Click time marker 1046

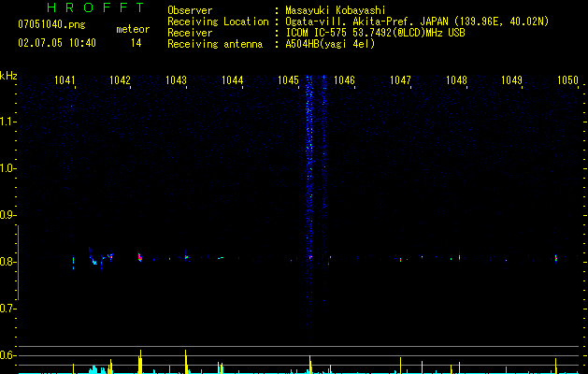[x=344, y=80]
